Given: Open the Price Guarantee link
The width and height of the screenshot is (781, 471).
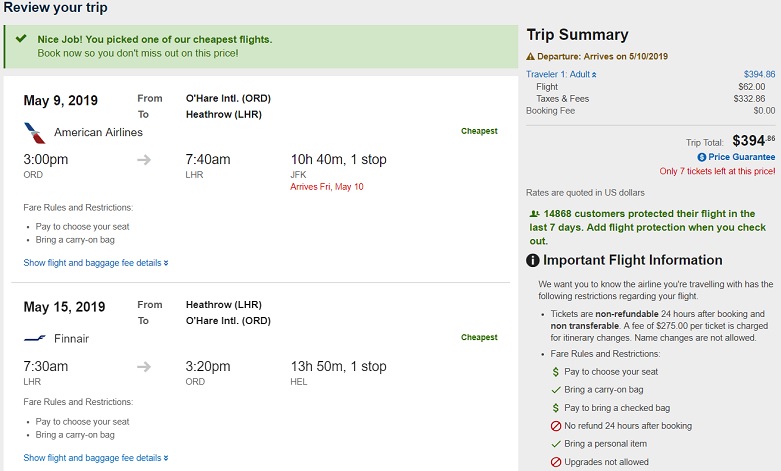Looking at the screenshot, I should [x=742, y=157].
